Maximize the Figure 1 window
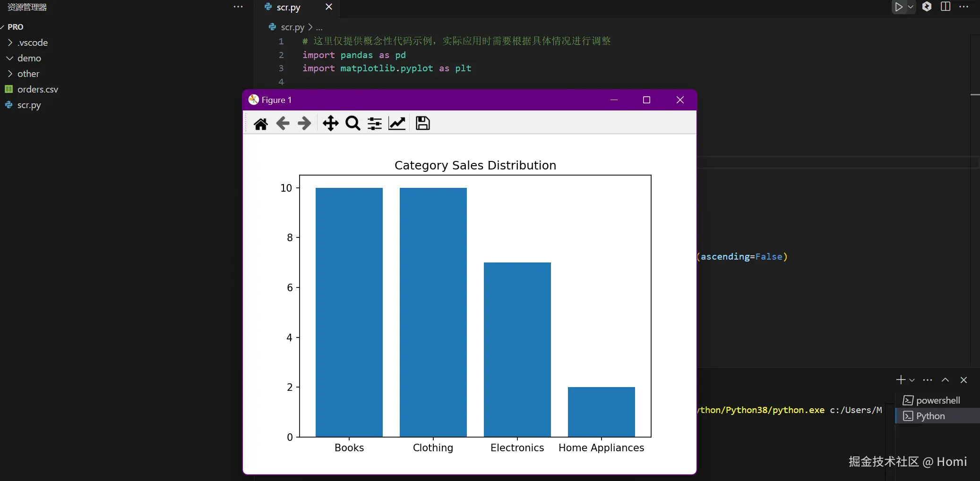Viewport: 980px width, 481px height. coord(647,100)
